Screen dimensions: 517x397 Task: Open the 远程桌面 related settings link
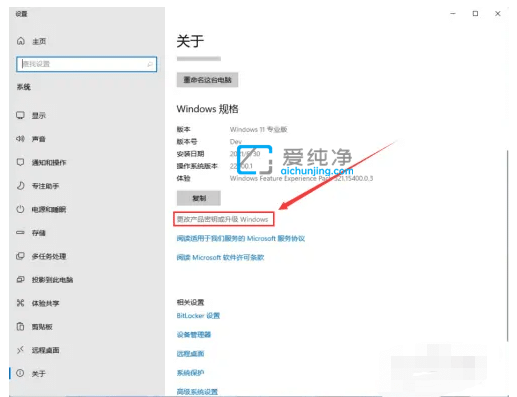190,353
